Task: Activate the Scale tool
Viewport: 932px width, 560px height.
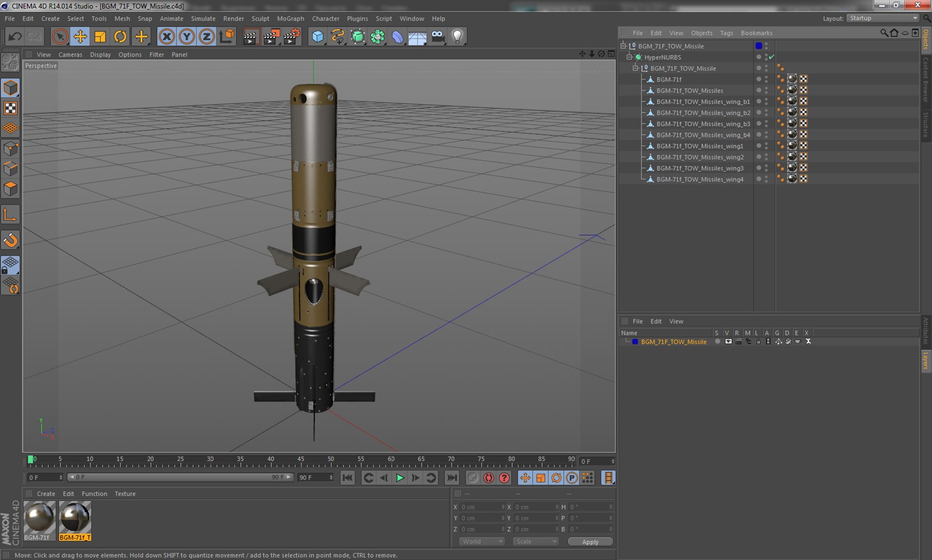Action: [x=100, y=36]
